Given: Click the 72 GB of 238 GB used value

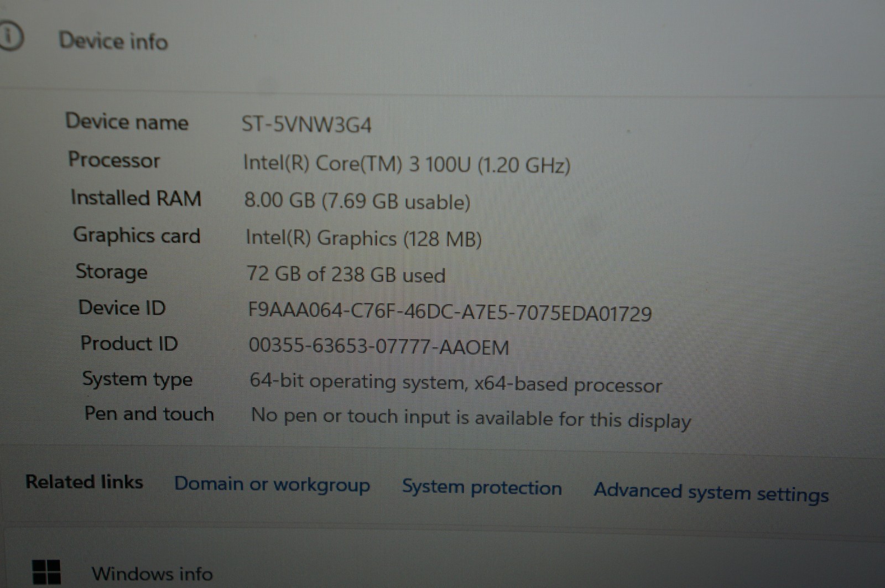Looking at the screenshot, I should coord(346,274).
